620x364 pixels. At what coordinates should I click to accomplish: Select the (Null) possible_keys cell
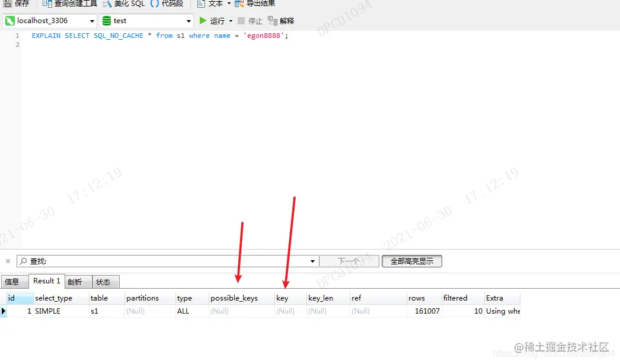click(x=242, y=311)
